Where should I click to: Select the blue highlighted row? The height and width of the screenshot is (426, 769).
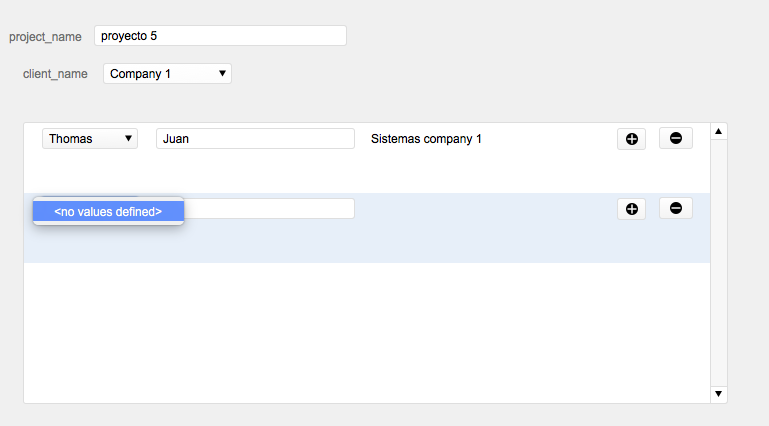click(x=367, y=228)
